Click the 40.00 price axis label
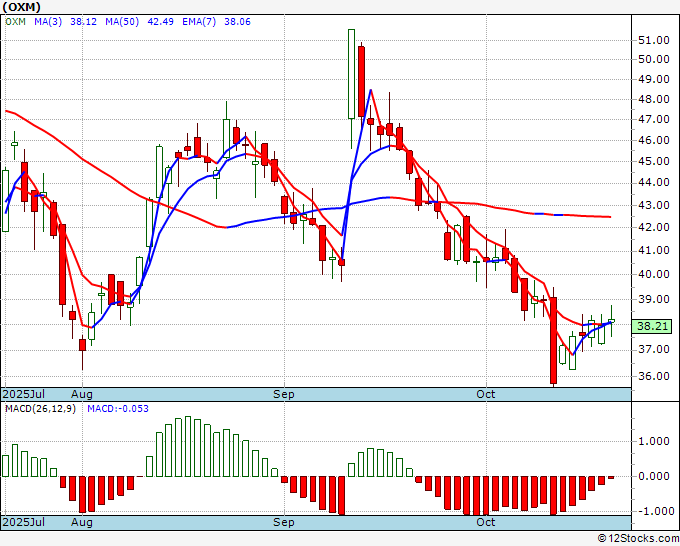The image size is (680, 546). 654,274
